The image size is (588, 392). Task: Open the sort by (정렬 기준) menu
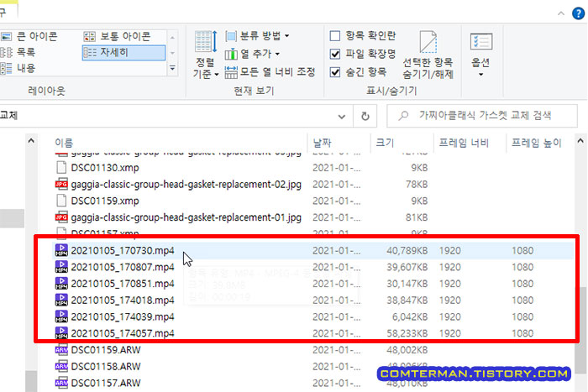pyautogui.click(x=206, y=55)
